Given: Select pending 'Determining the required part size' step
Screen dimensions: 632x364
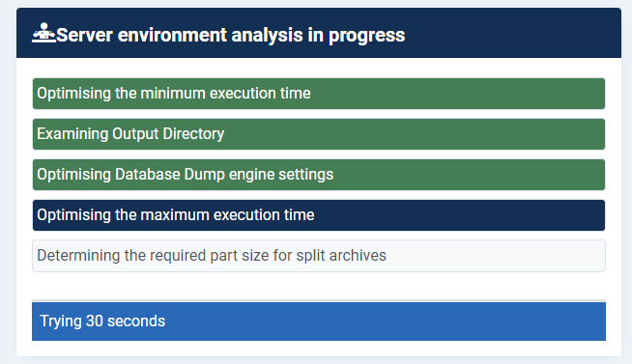Looking at the screenshot, I should tap(319, 256).
